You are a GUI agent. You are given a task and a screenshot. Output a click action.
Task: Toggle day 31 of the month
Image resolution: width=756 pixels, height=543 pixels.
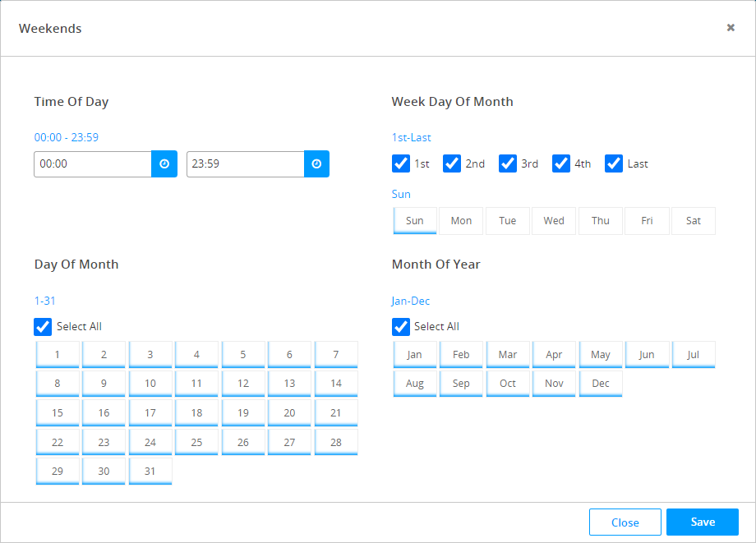tap(150, 472)
